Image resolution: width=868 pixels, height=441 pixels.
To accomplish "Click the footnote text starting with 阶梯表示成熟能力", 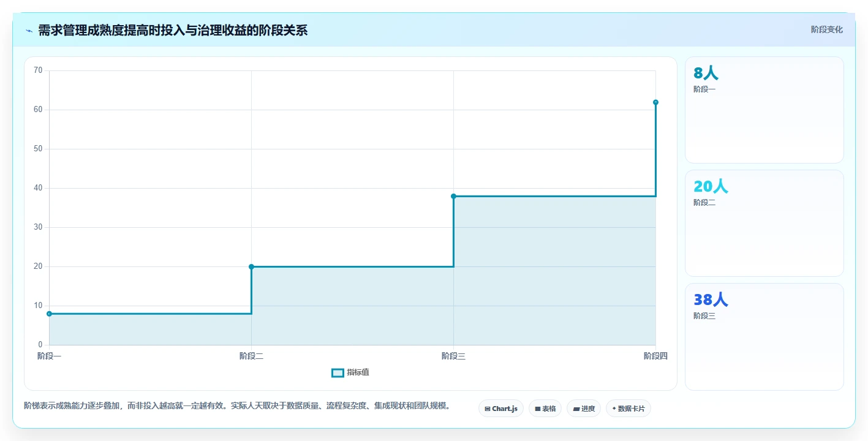I will click(238, 405).
